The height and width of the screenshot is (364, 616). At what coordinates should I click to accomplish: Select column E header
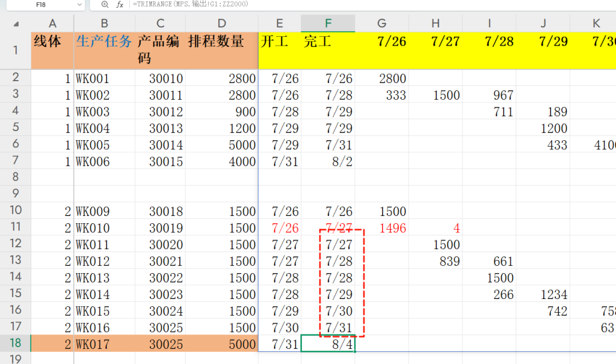pyautogui.click(x=279, y=23)
